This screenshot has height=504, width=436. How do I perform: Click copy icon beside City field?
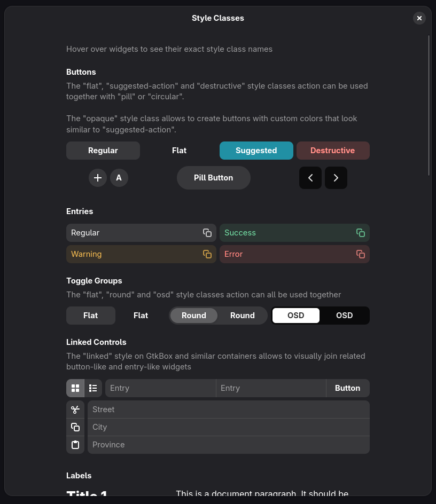(x=75, y=427)
